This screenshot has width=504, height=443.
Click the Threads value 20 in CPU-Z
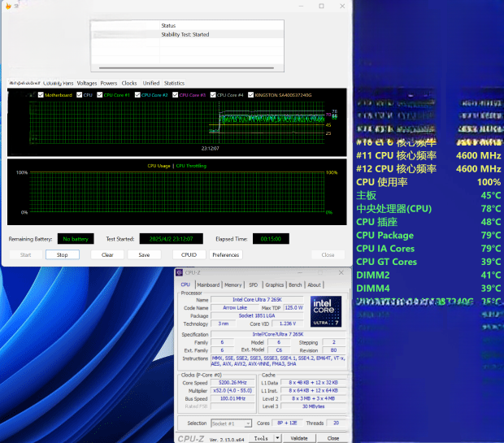click(337, 423)
